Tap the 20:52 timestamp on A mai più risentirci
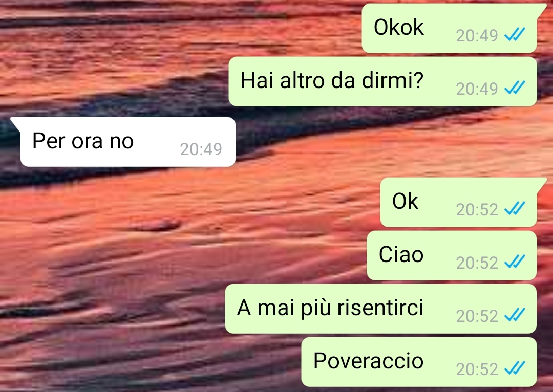The image size is (553, 392). [477, 316]
